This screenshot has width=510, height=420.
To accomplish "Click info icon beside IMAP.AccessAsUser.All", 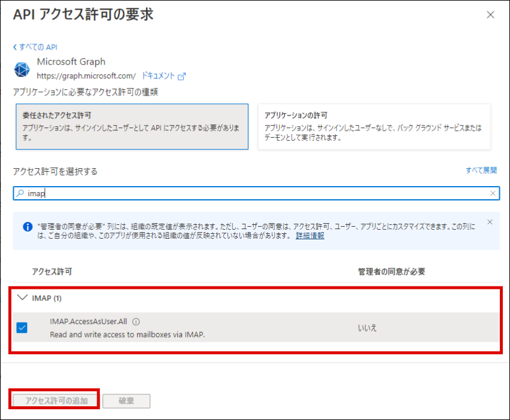I will point(136,322).
